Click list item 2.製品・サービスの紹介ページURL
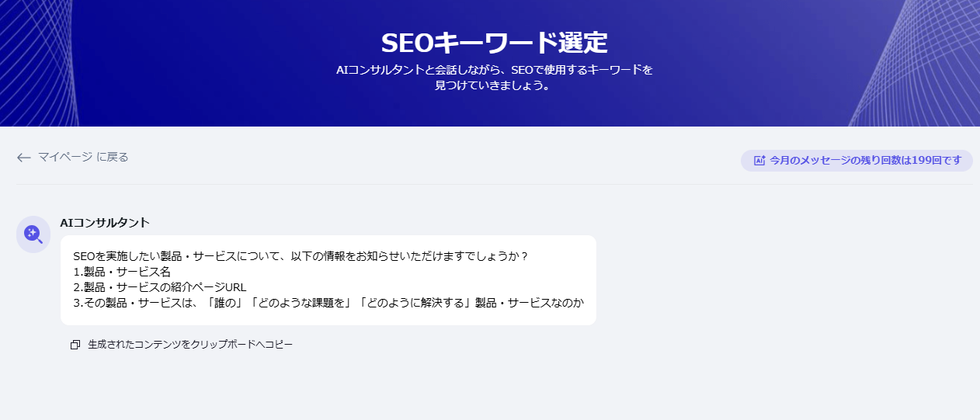 [x=159, y=287]
